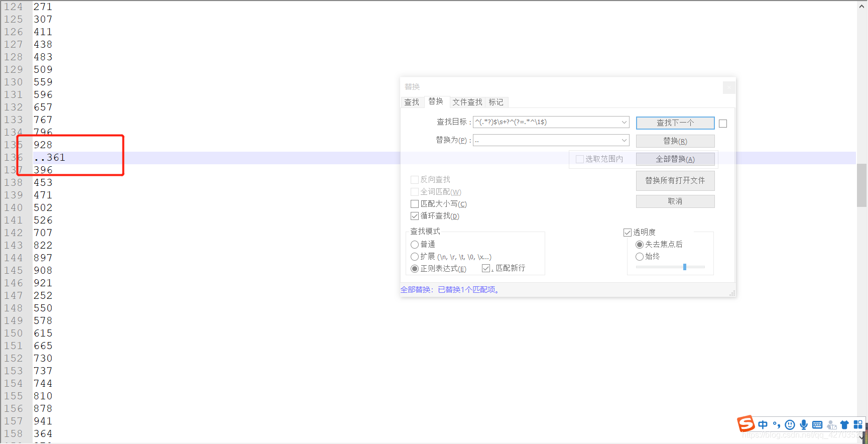Open the 文件查找 tab
Screen dimensions: 868x444
point(467,102)
